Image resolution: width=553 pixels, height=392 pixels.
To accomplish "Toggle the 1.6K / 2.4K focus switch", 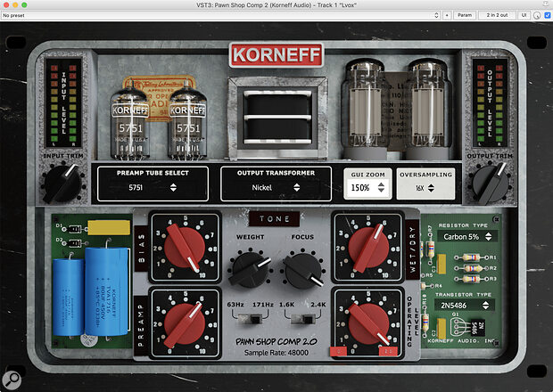I will pyautogui.click(x=303, y=320).
